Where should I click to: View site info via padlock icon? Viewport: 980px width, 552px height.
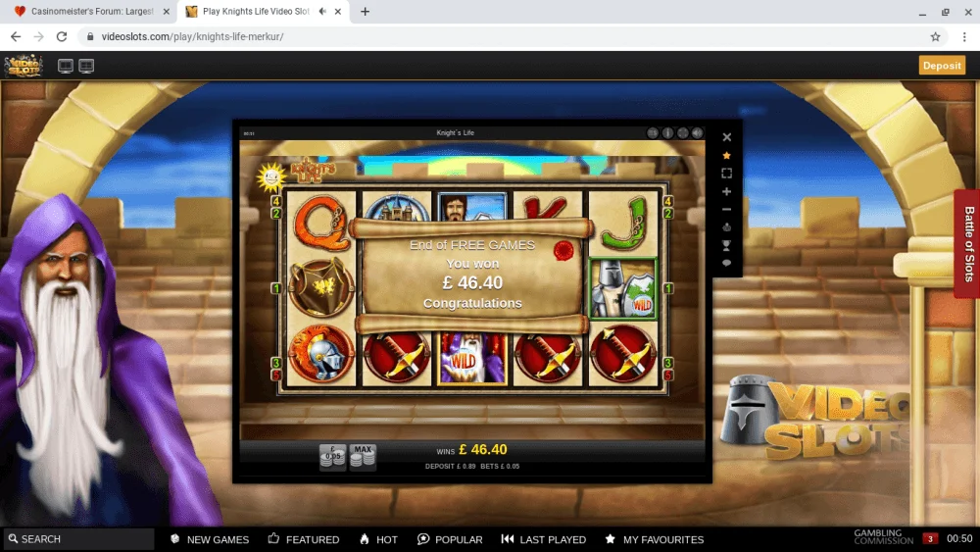[90, 37]
